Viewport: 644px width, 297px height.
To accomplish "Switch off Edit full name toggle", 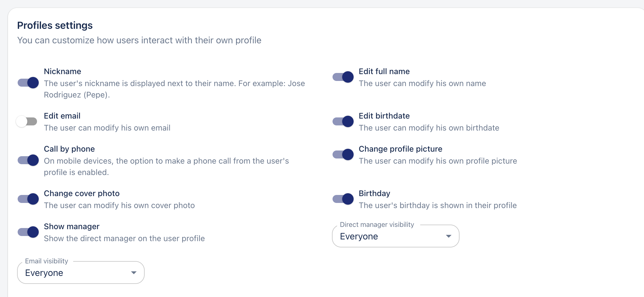I will point(343,77).
